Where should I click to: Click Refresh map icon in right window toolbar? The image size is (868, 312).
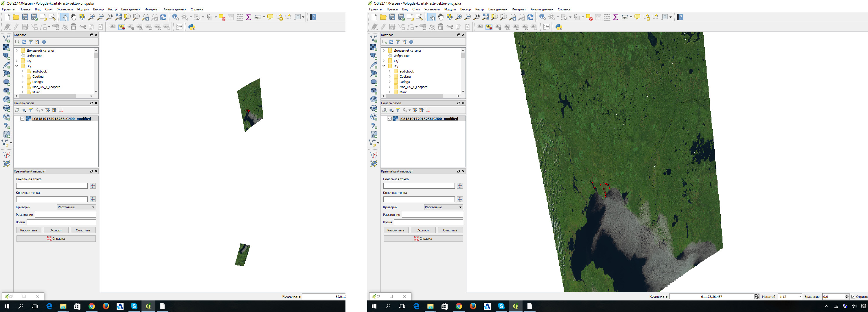530,17
